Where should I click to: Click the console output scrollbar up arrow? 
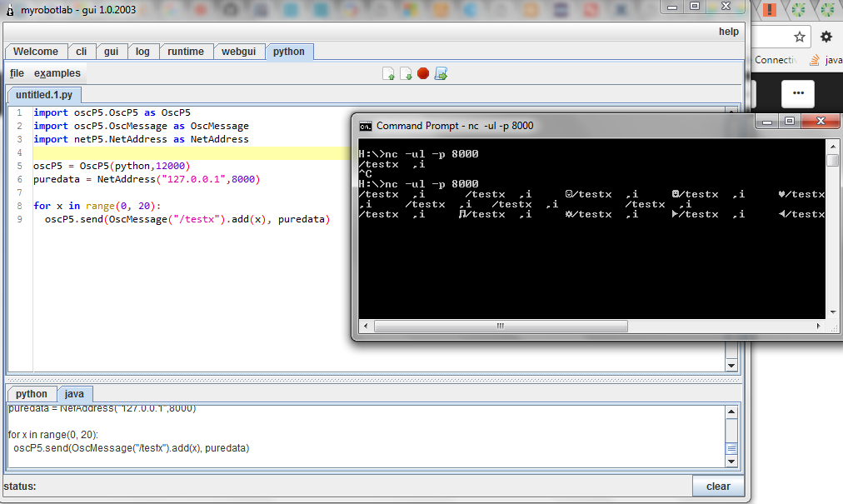(x=731, y=412)
